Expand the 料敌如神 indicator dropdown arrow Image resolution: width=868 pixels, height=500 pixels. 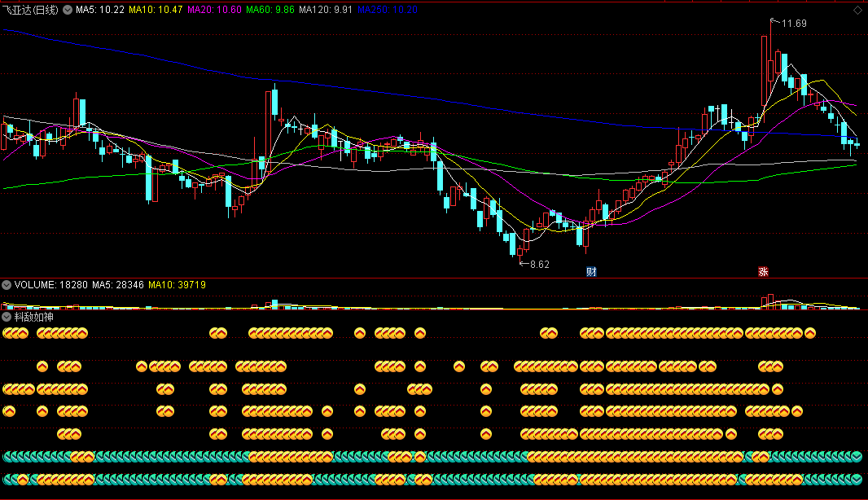tap(7, 317)
